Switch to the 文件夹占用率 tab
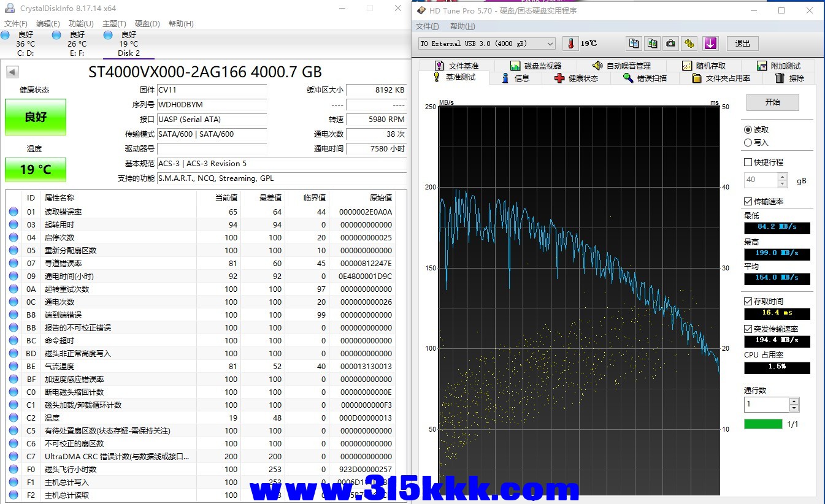The height and width of the screenshot is (504, 825). coord(721,78)
